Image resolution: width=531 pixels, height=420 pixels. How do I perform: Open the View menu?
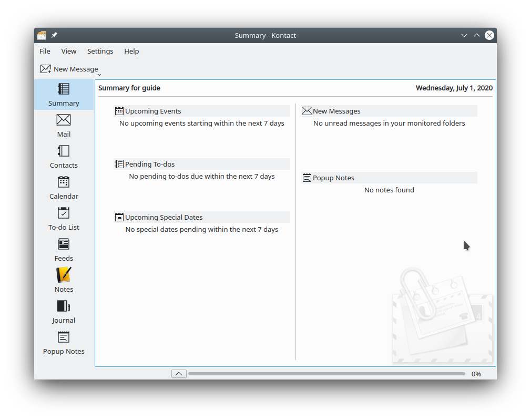(68, 51)
